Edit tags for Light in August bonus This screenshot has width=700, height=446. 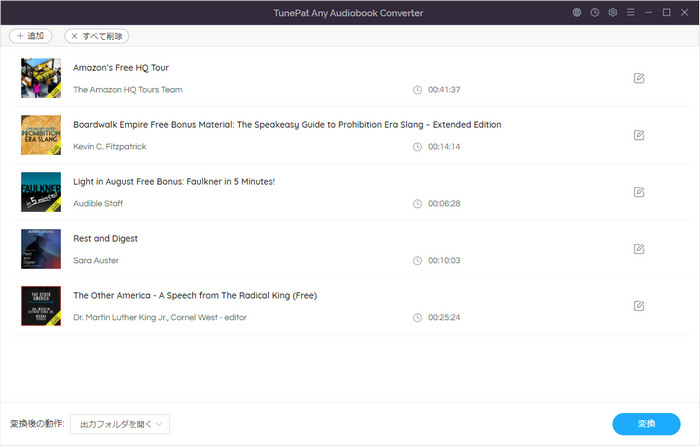click(639, 192)
